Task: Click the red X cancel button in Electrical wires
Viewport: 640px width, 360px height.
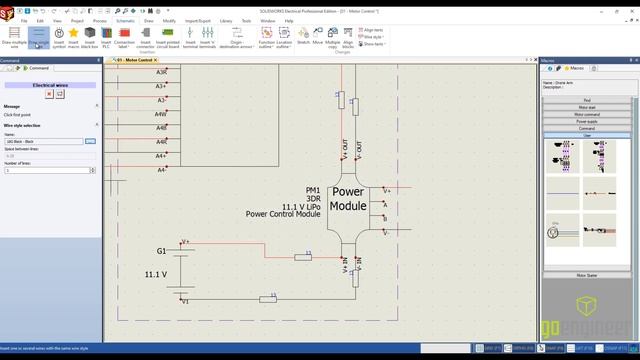Action: (49, 94)
